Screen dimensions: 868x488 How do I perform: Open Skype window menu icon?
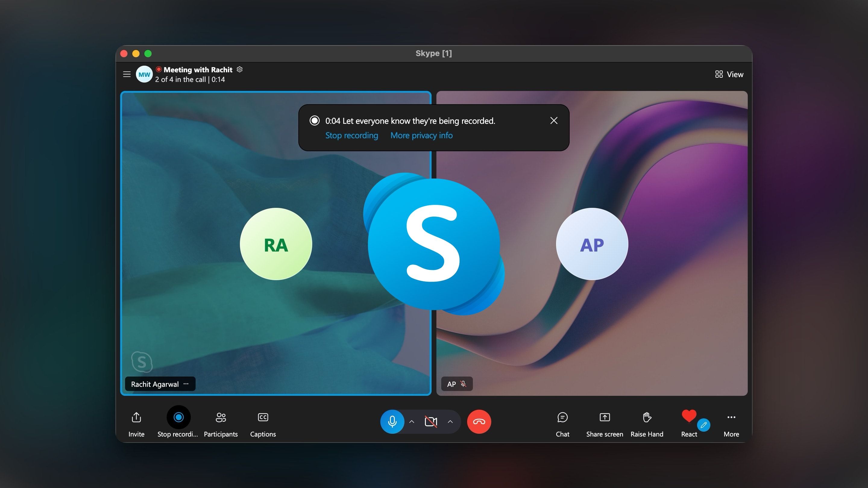tap(127, 74)
